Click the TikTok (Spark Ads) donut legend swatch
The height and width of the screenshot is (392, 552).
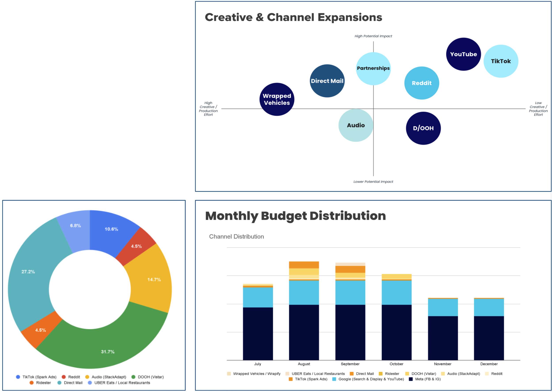18,377
